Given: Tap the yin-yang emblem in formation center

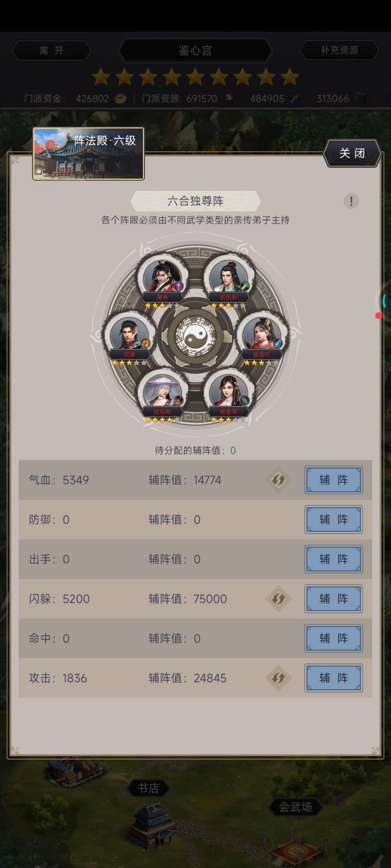Looking at the screenshot, I should coord(195,335).
